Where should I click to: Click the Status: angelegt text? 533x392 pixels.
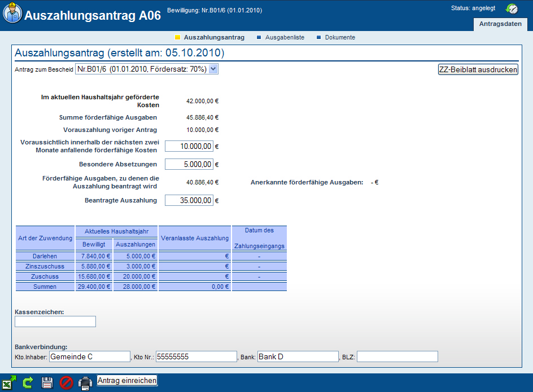coord(473,8)
